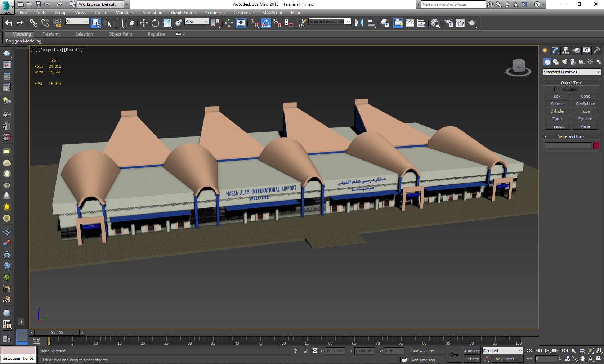Toggle Percent Snap button
This screenshot has height=364, width=604.
click(x=277, y=23)
